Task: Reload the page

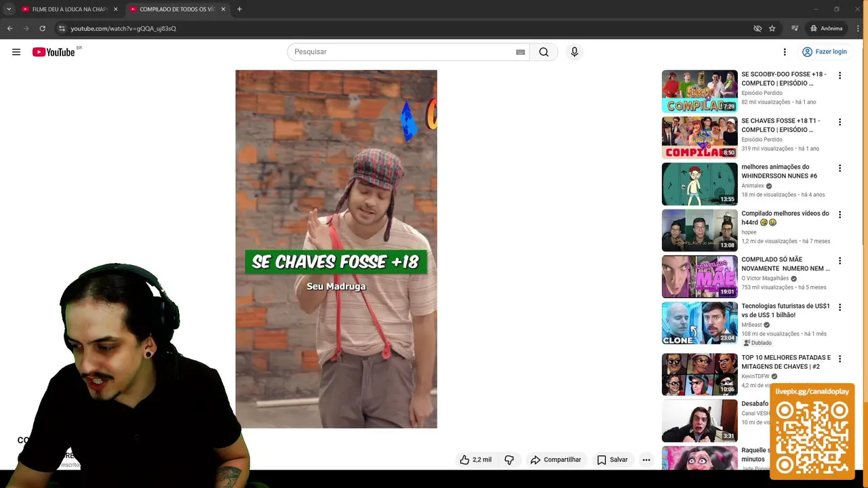Action: 42,28
